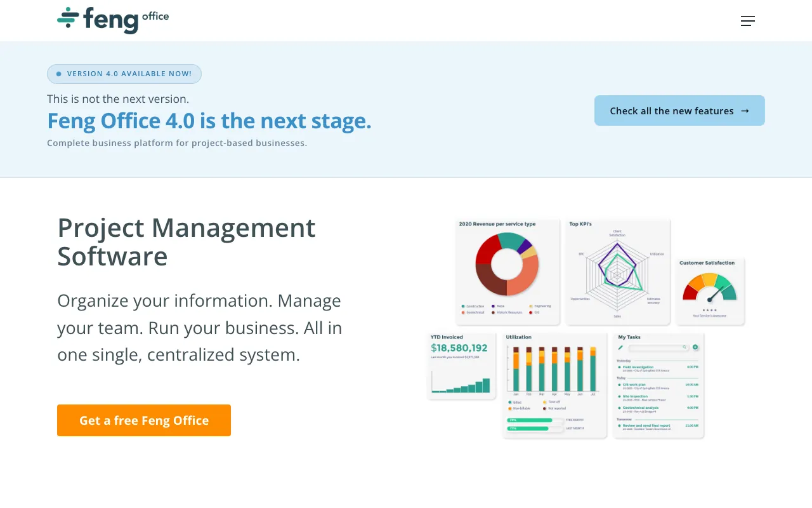The height and width of the screenshot is (508, 812).
Task: Click the 'Version 4.0 Available Now!' badge
Action: tap(124, 74)
